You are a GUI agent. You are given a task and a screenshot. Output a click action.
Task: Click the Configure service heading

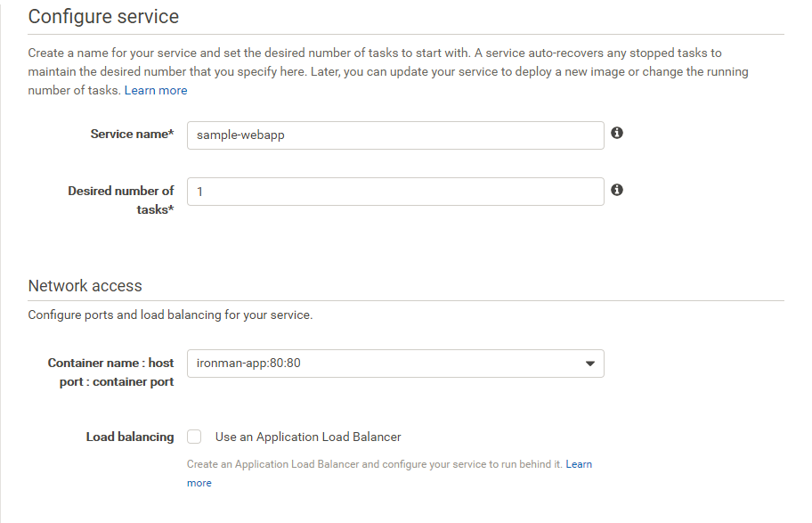(103, 16)
